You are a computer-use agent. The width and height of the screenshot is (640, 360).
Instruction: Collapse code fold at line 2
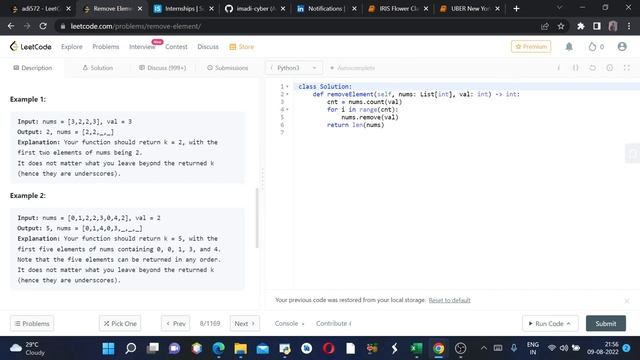point(287,94)
